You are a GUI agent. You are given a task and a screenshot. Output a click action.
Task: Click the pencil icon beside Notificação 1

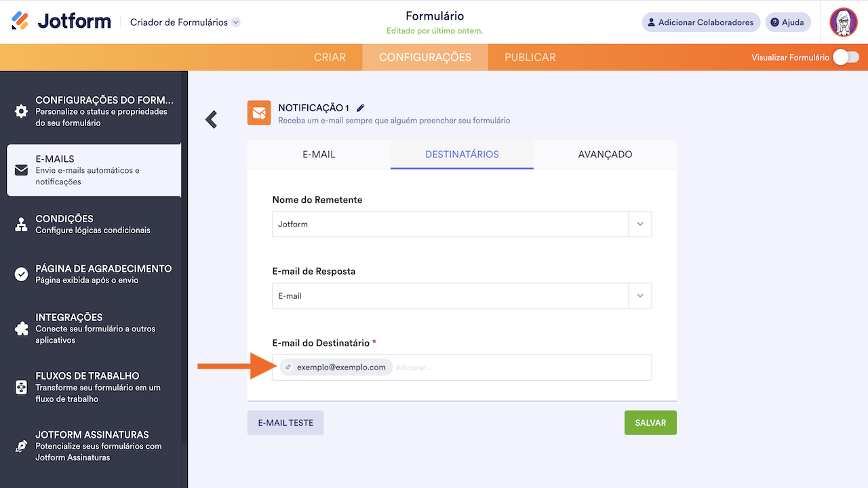(x=361, y=108)
